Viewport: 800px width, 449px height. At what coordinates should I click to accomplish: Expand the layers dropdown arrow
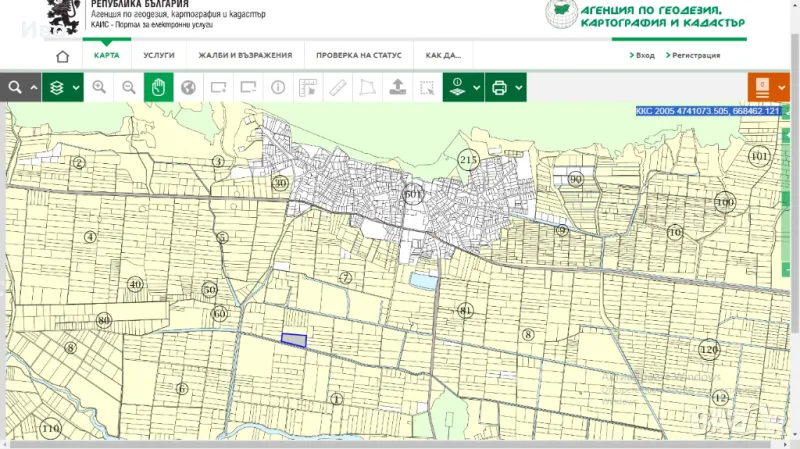[76, 88]
